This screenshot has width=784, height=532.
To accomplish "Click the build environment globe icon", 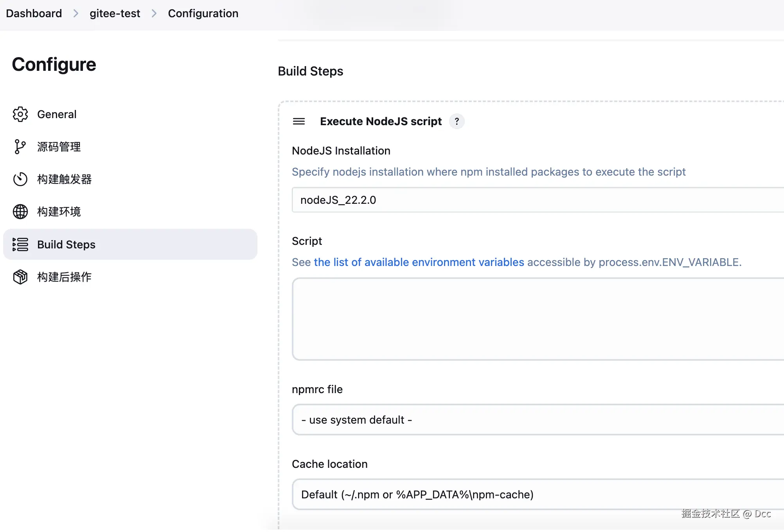I will pyautogui.click(x=20, y=212).
